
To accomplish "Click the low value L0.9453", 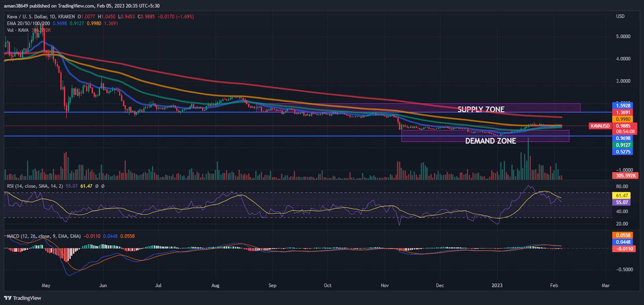I will click(x=126, y=17).
